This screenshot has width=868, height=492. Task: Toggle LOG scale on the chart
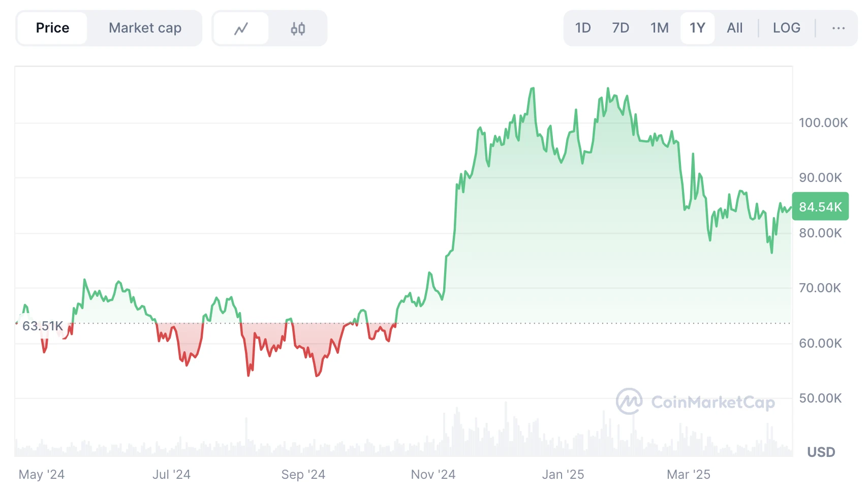(x=786, y=28)
